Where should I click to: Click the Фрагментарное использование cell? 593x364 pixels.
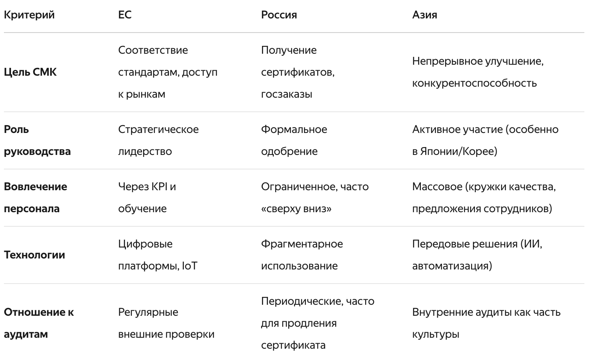pos(302,255)
